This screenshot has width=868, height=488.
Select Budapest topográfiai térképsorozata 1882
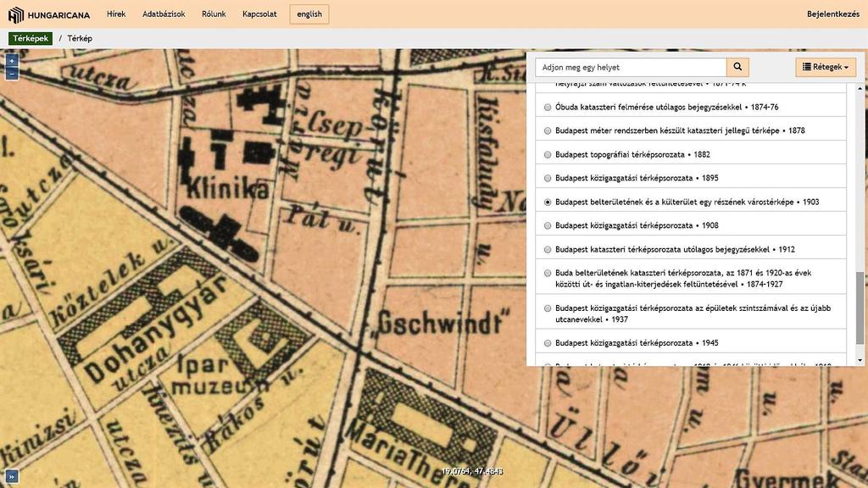(548, 155)
